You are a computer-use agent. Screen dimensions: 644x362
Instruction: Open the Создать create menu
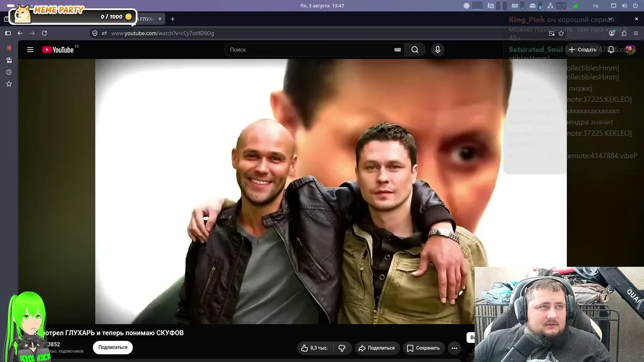pos(583,50)
